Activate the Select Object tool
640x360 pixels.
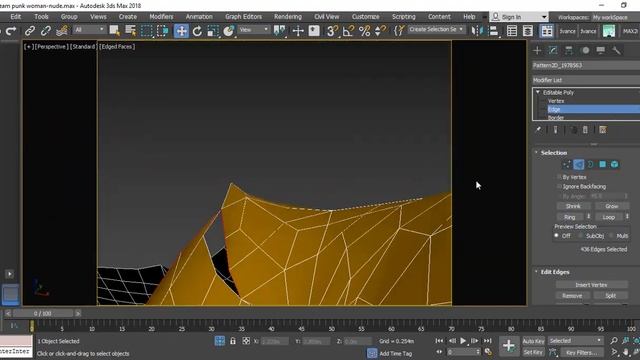tap(115, 31)
